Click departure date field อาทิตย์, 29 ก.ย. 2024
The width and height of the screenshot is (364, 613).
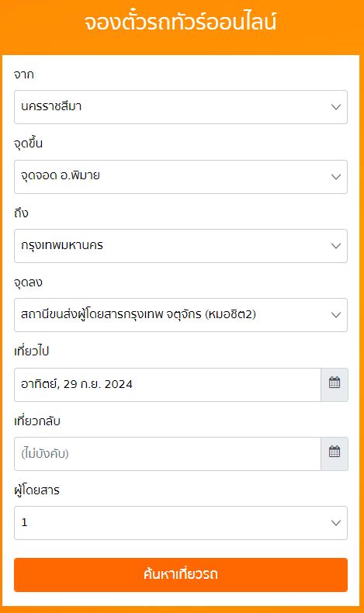[168, 385]
